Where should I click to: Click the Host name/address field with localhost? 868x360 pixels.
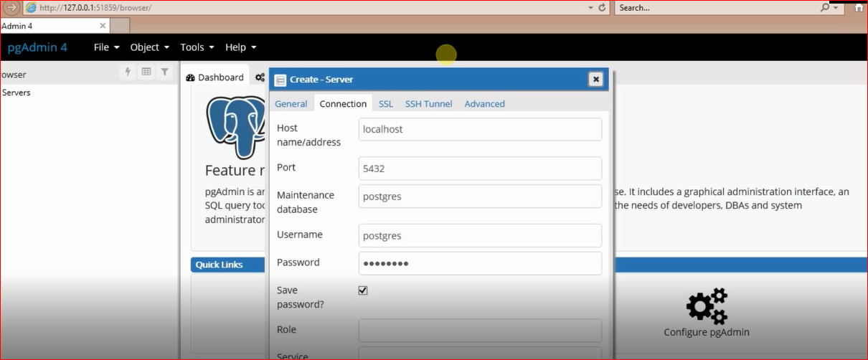click(480, 130)
